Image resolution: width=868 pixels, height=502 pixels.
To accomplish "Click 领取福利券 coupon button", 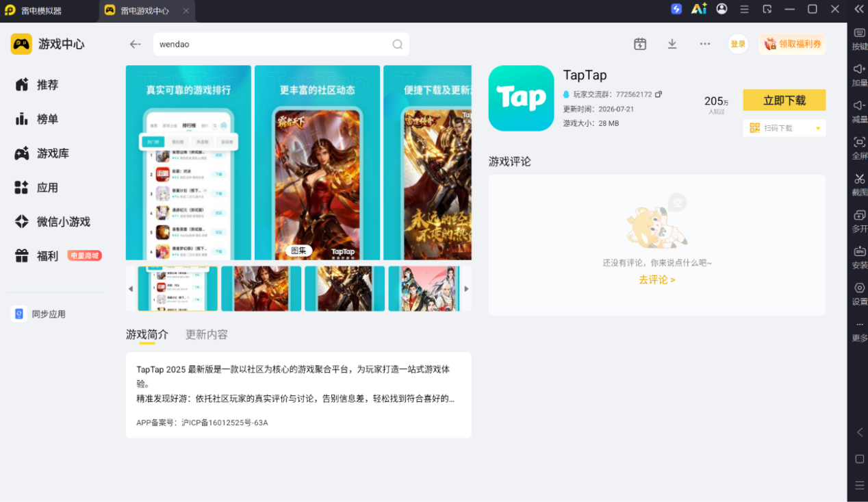I will tap(792, 44).
